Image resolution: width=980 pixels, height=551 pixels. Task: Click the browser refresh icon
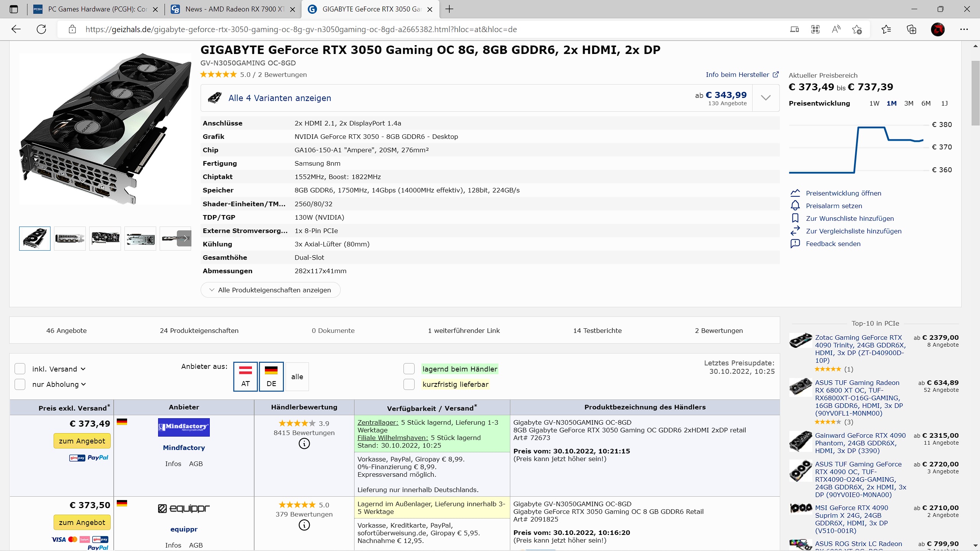coord(41,29)
